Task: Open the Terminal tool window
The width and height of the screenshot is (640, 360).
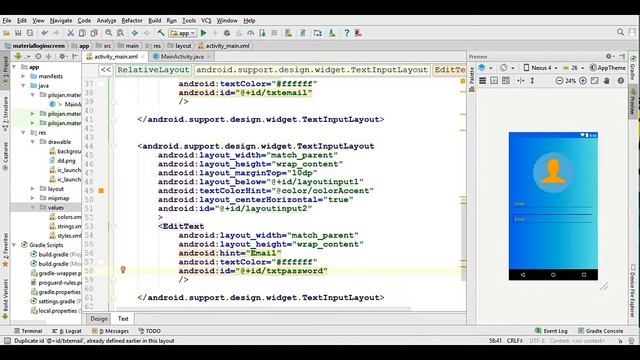Action: coord(28,331)
